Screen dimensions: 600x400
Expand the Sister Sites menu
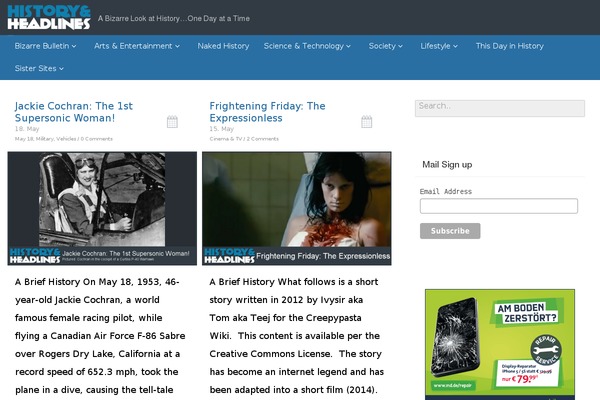point(39,69)
